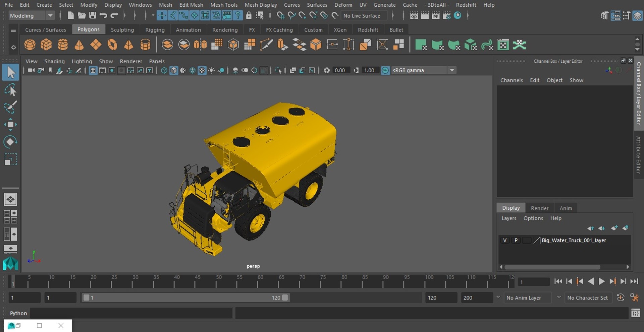Screen dimensions: 644x332
Task: Click the play backwards button
Action: (591, 281)
